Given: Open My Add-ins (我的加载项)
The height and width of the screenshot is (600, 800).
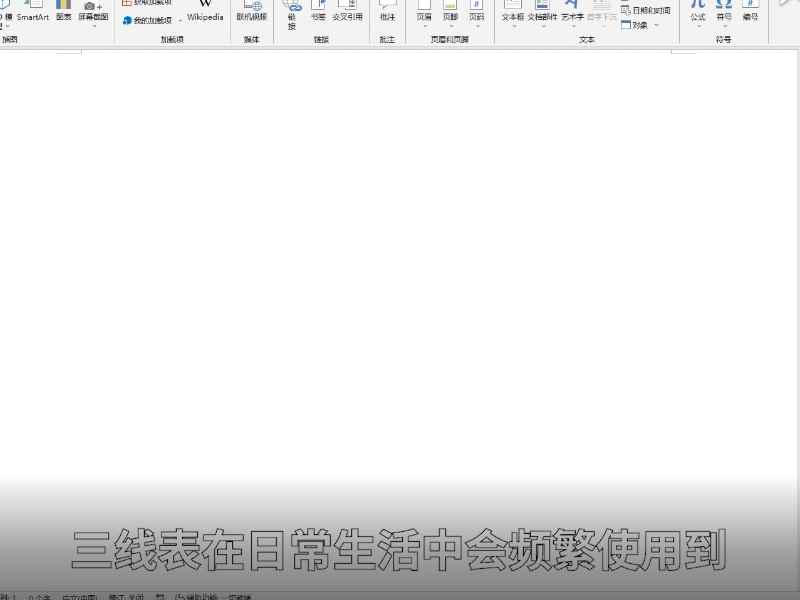Looking at the screenshot, I should click(x=148, y=20).
